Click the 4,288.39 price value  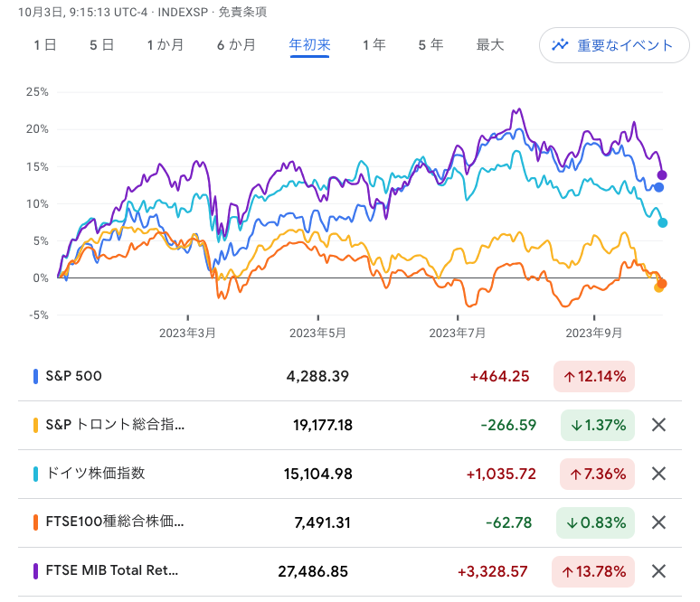pyautogui.click(x=317, y=376)
